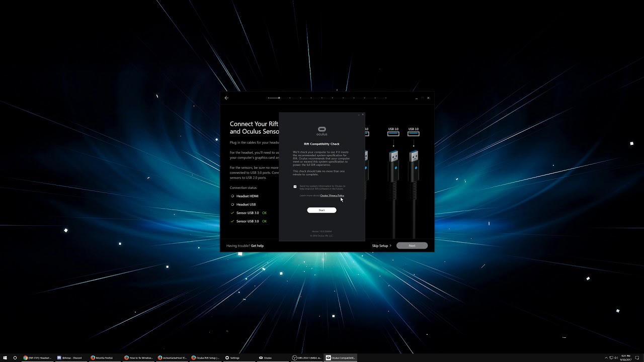Open the Get help link
This screenshot has width=644, height=362.
click(x=257, y=246)
